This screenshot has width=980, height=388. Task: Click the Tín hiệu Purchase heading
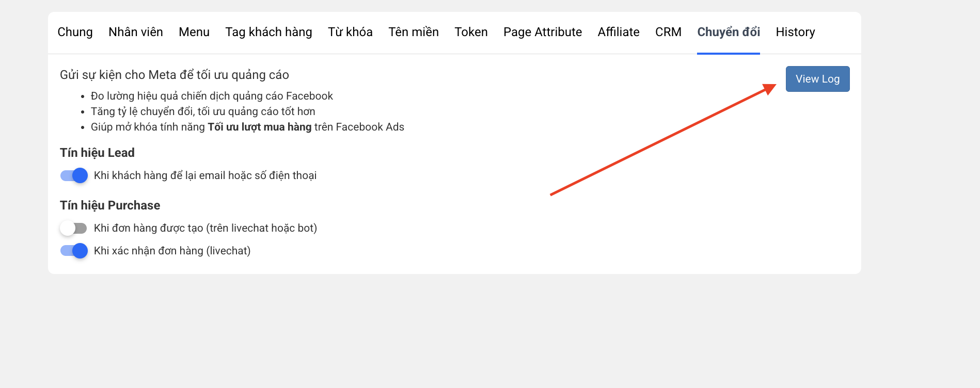tap(110, 205)
